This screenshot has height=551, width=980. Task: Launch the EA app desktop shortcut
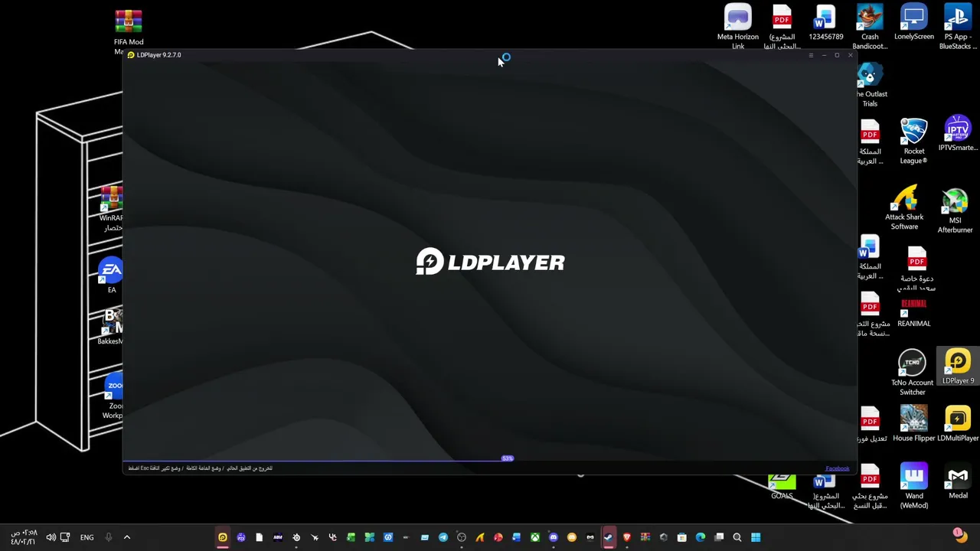tap(112, 275)
